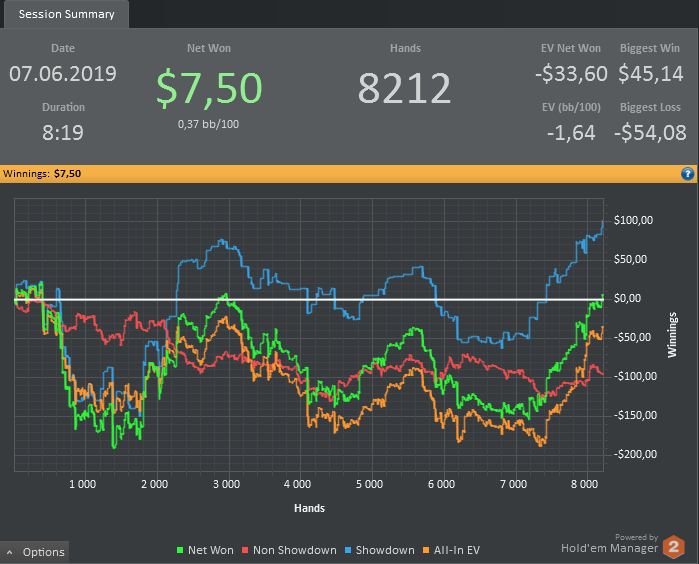Screen dimensions: 699x564
Task: Click the 0,37 bb/100 text
Action: coord(208,124)
